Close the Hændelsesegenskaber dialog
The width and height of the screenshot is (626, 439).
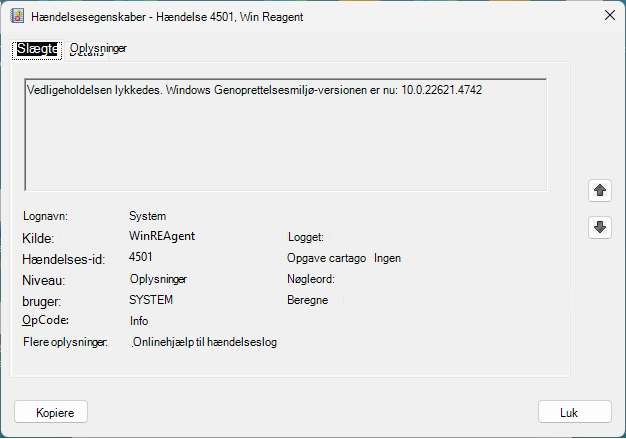click(x=610, y=16)
